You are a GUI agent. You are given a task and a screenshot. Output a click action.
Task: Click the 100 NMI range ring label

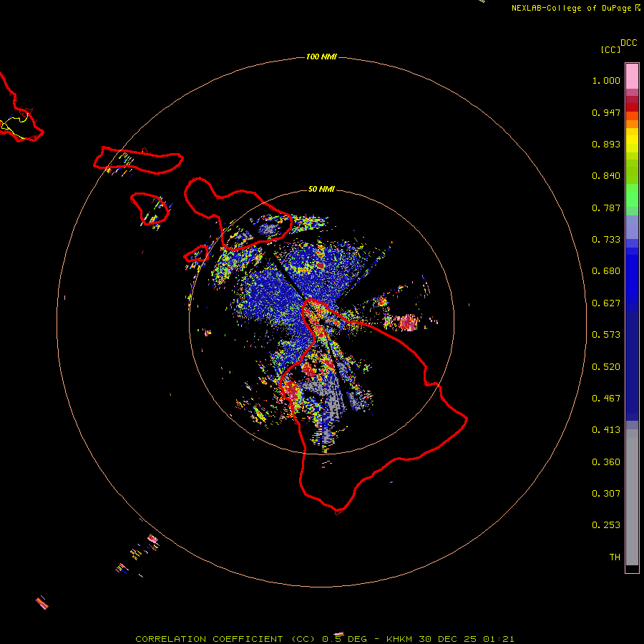coord(321,57)
